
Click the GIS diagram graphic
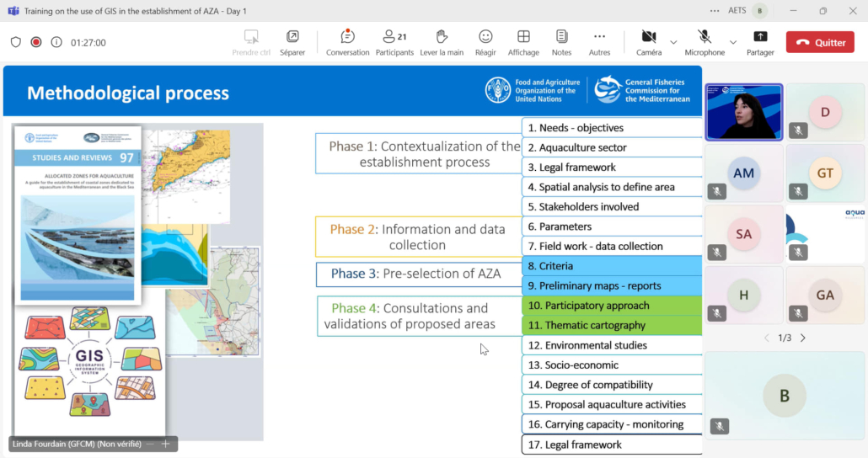point(89,361)
